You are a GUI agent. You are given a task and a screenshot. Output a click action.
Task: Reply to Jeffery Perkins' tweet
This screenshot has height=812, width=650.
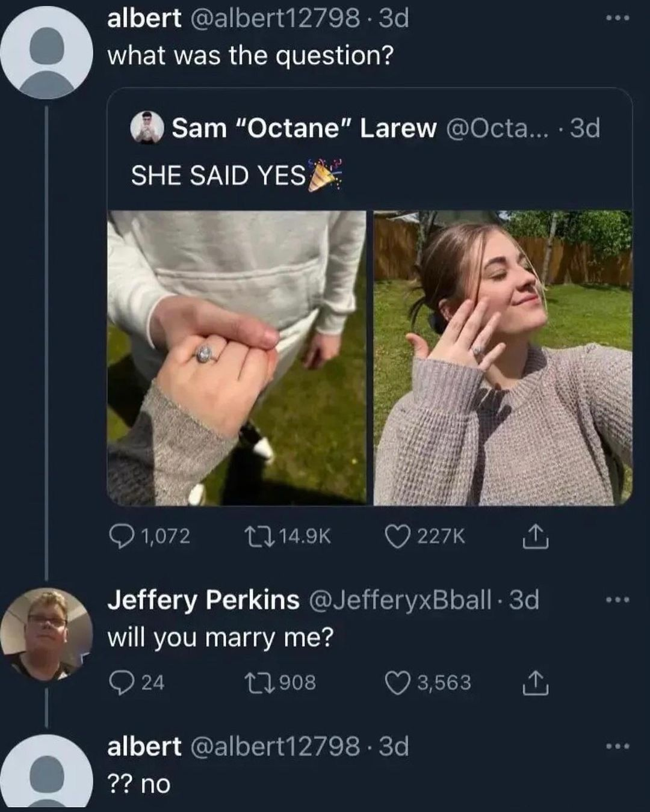coord(122,682)
